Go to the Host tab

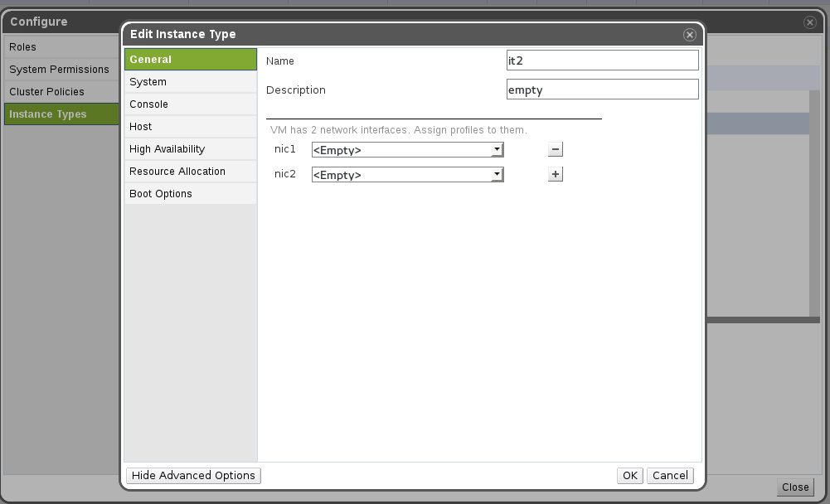point(190,127)
